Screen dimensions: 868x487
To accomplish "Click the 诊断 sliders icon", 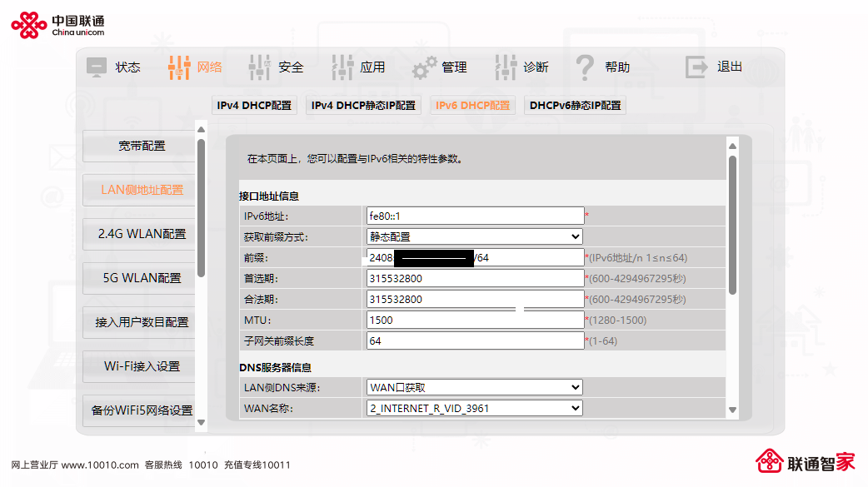I will click(506, 67).
